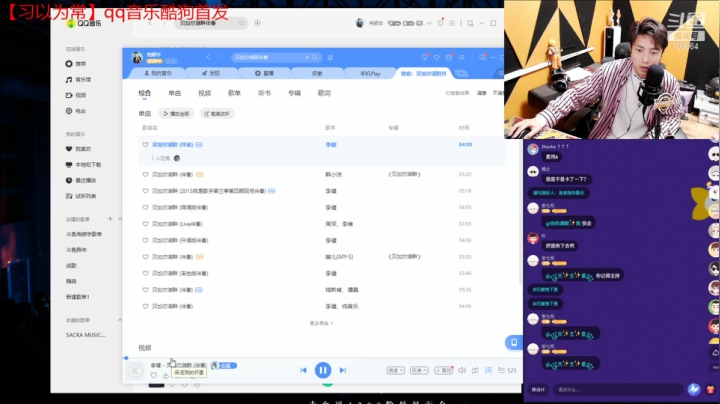Favorite the 05:35 duration song row
This screenshot has height=404, width=720.
pyautogui.click(x=146, y=290)
